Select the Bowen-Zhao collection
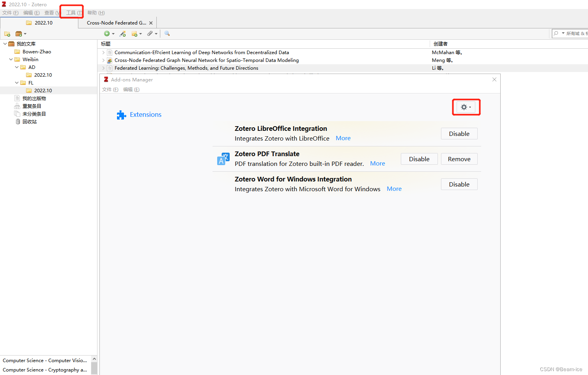This screenshot has width=588, height=375. click(x=37, y=52)
